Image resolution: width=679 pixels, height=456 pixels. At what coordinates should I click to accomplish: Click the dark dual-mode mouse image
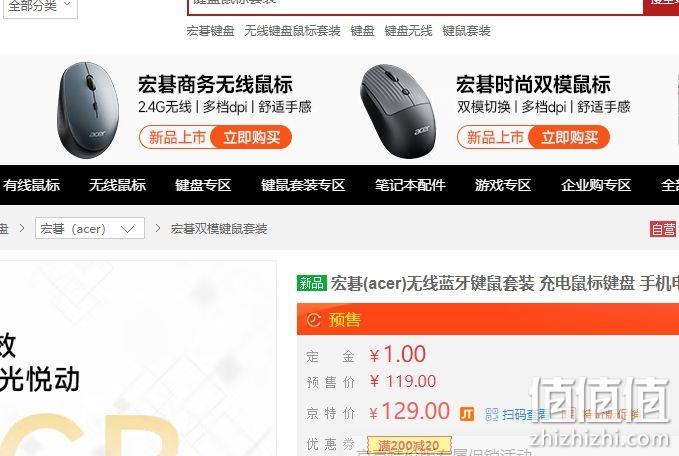pos(398,111)
